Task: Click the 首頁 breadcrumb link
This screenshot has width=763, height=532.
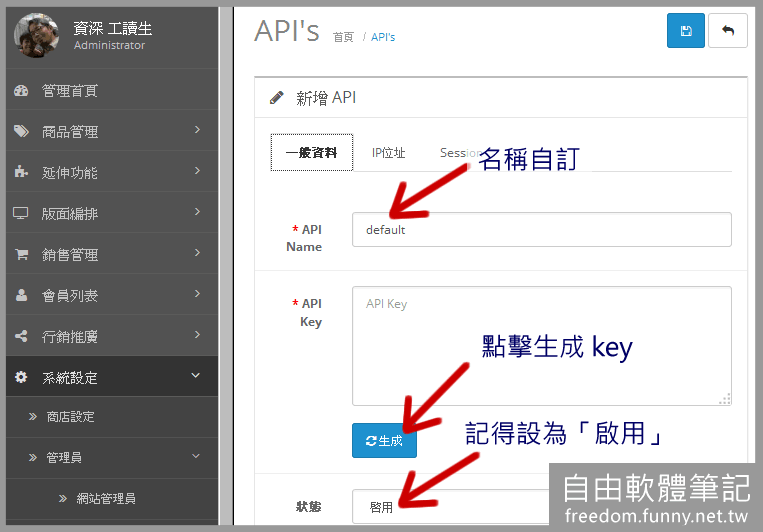Action: coord(343,37)
